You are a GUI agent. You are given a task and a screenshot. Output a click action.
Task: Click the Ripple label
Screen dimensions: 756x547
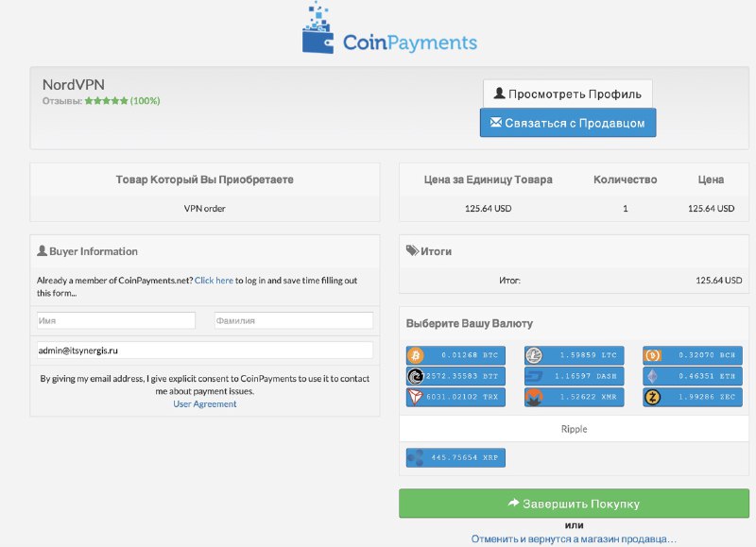coord(574,429)
